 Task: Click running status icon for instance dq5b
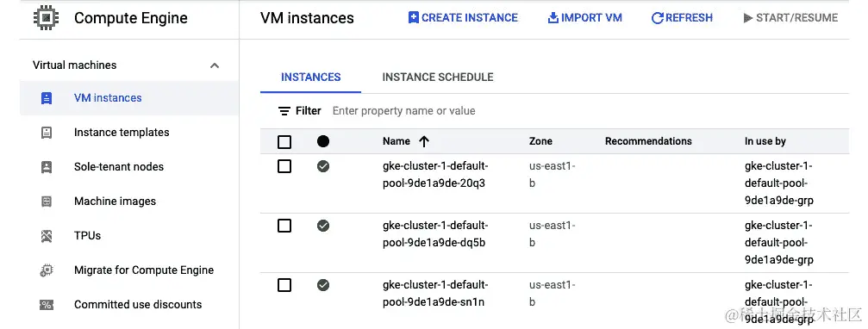tap(323, 225)
